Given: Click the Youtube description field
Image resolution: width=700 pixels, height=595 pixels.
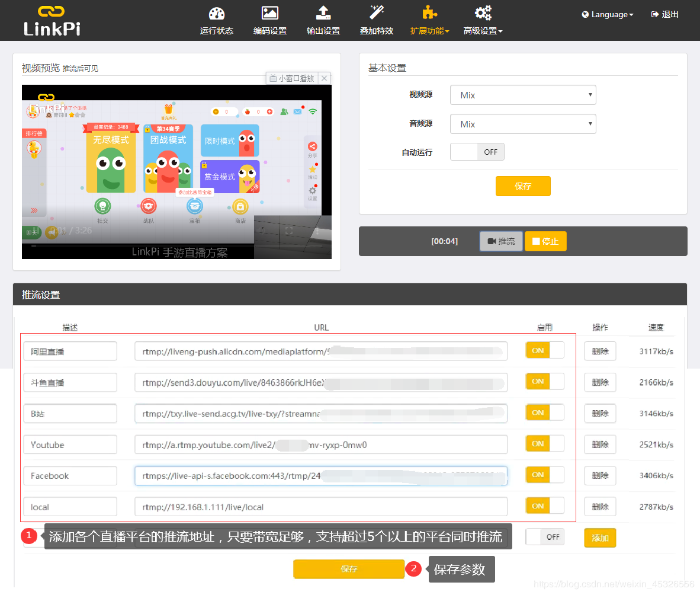Looking at the screenshot, I should pos(70,444).
